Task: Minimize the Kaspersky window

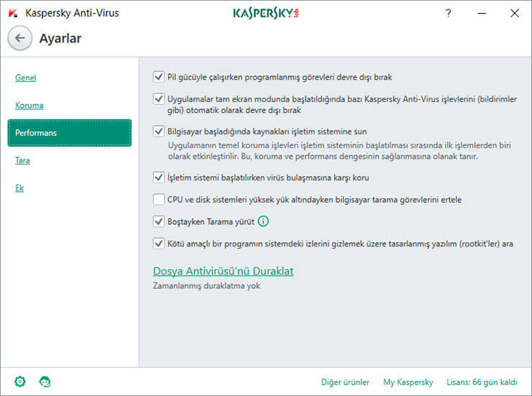Action: coord(482,13)
